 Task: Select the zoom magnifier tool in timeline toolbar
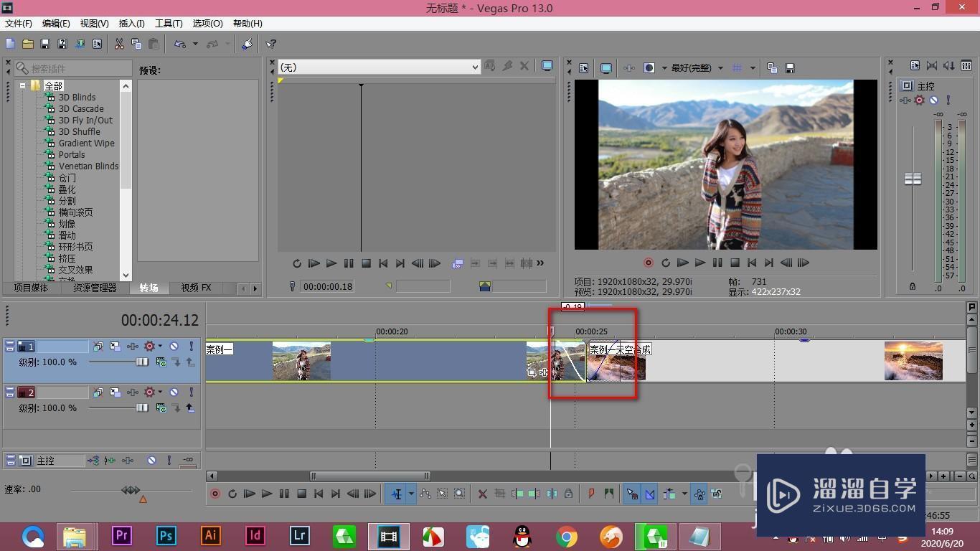tap(460, 494)
